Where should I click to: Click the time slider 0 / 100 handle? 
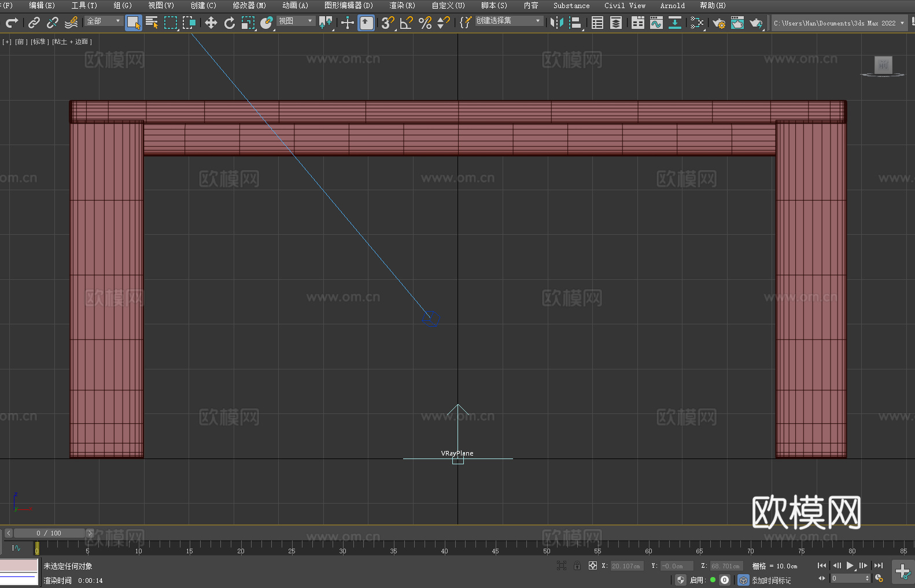(50, 533)
